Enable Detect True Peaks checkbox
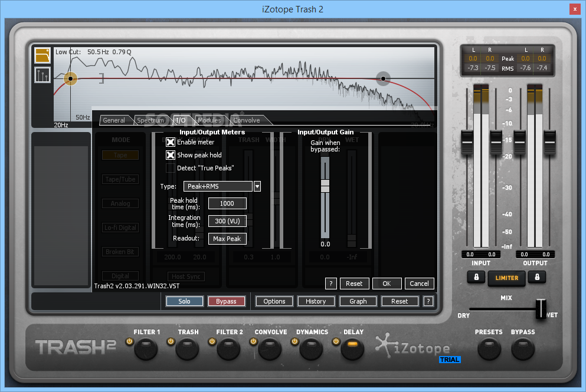 pyautogui.click(x=171, y=168)
